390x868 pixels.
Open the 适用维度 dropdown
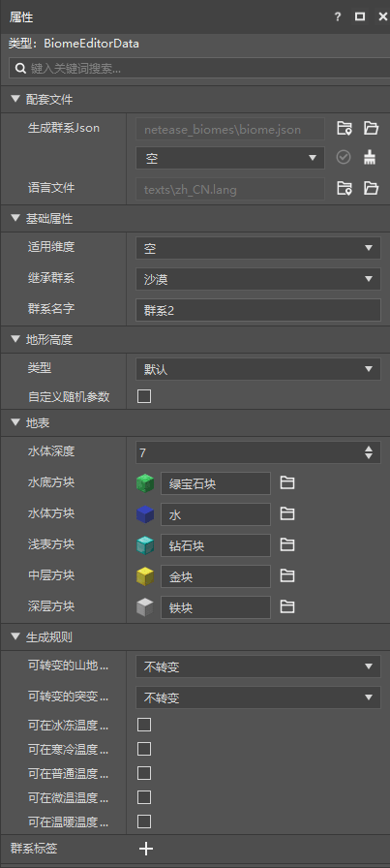pyautogui.click(x=258, y=248)
